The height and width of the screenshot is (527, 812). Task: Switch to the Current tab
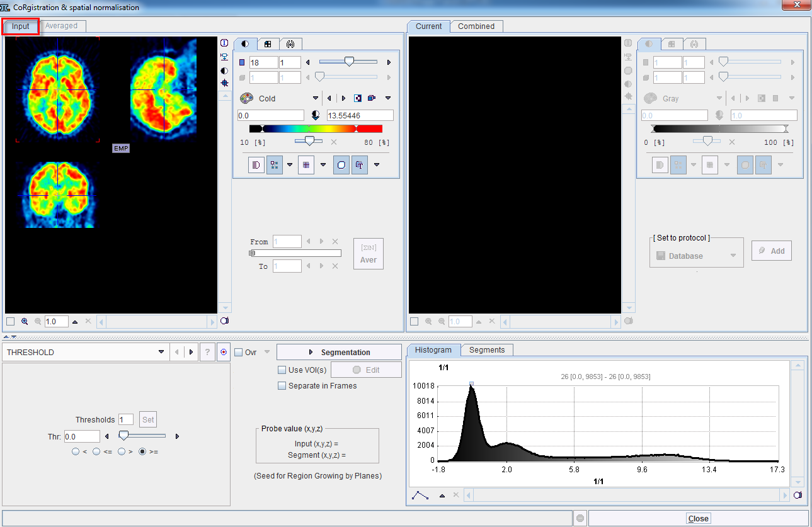429,26
